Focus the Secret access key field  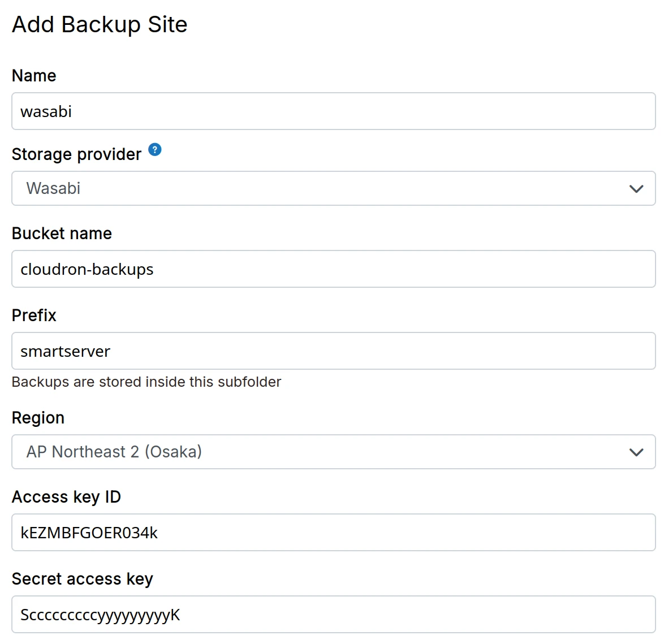(x=333, y=615)
